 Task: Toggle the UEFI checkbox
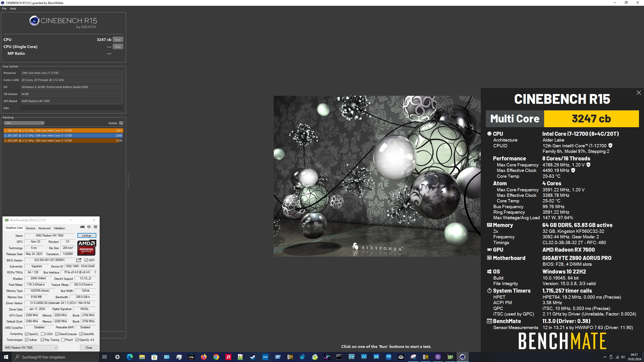[x=86, y=260]
